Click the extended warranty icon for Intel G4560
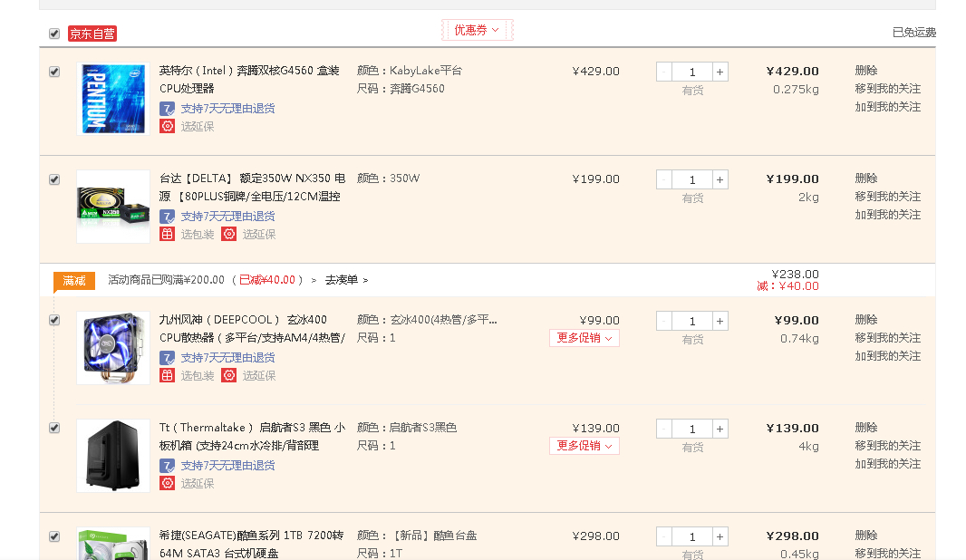966x560 pixels. [x=167, y=126]
